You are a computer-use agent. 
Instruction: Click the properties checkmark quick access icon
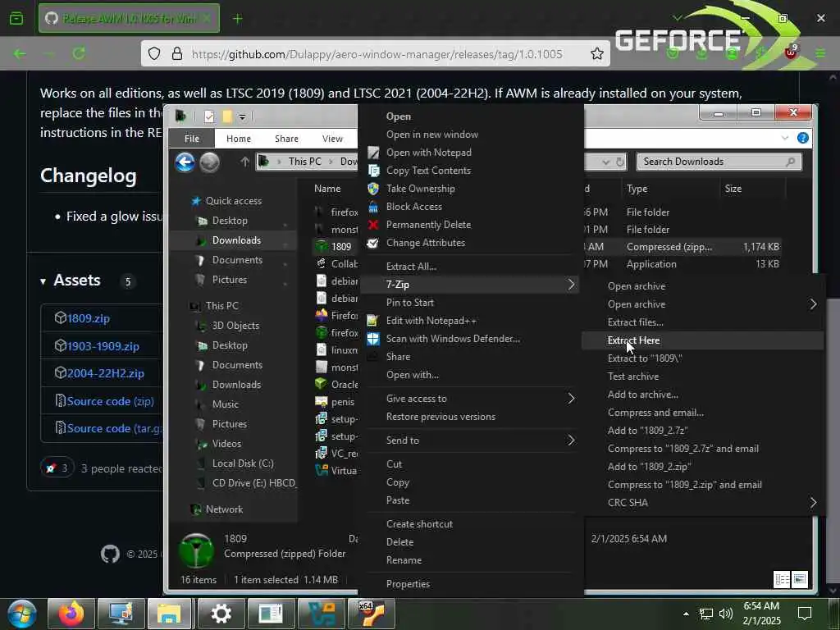209,116
